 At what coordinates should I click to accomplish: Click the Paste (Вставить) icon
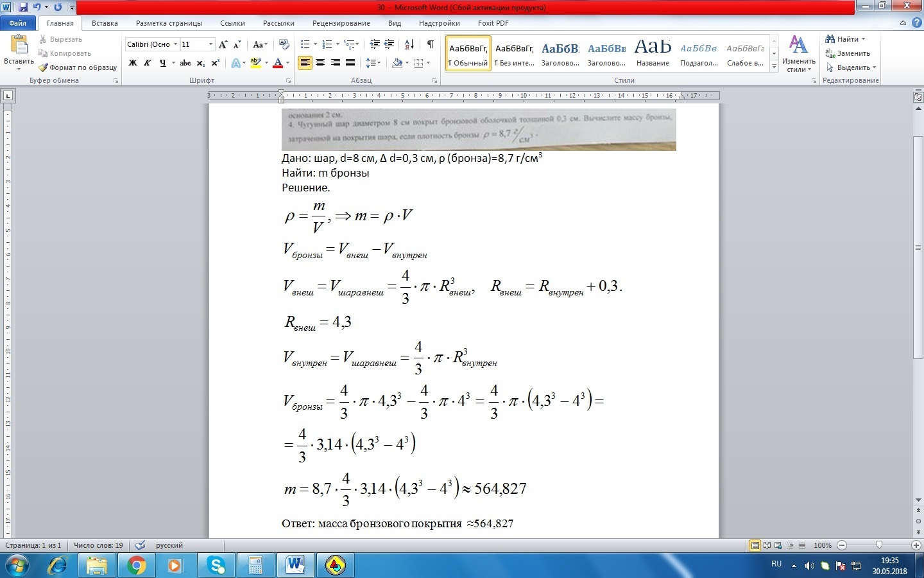click(19, 45)
